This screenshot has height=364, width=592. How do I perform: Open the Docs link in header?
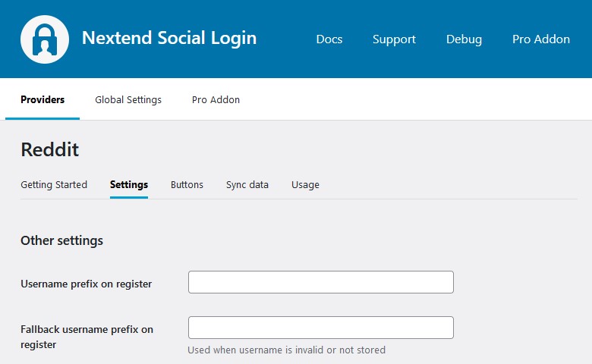tap(329, 39)
